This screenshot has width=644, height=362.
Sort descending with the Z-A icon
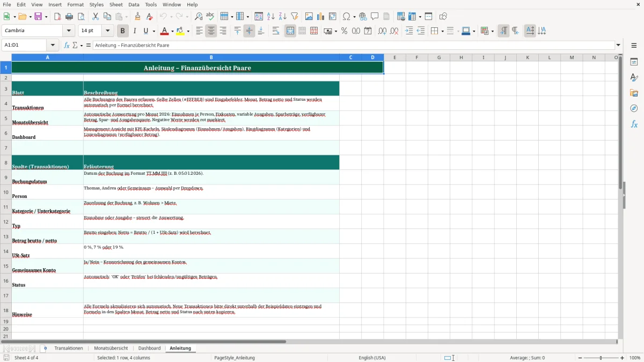click(282, 17)
